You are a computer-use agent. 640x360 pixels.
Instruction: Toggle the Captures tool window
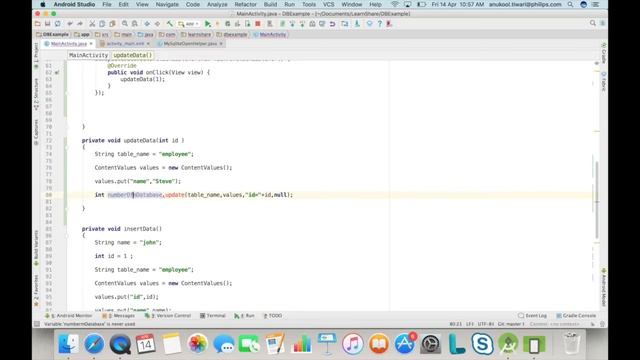click(36, 132)
